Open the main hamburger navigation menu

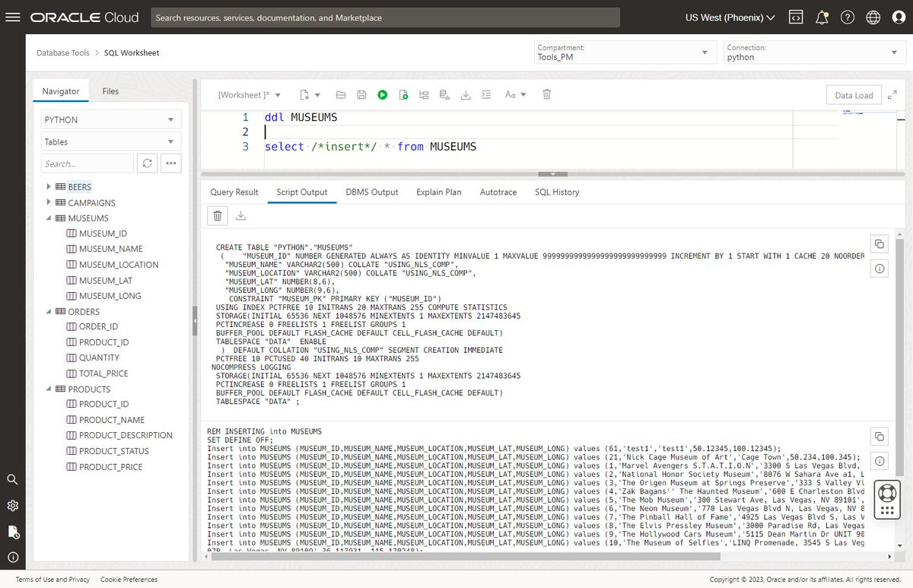tap(13, 17)
